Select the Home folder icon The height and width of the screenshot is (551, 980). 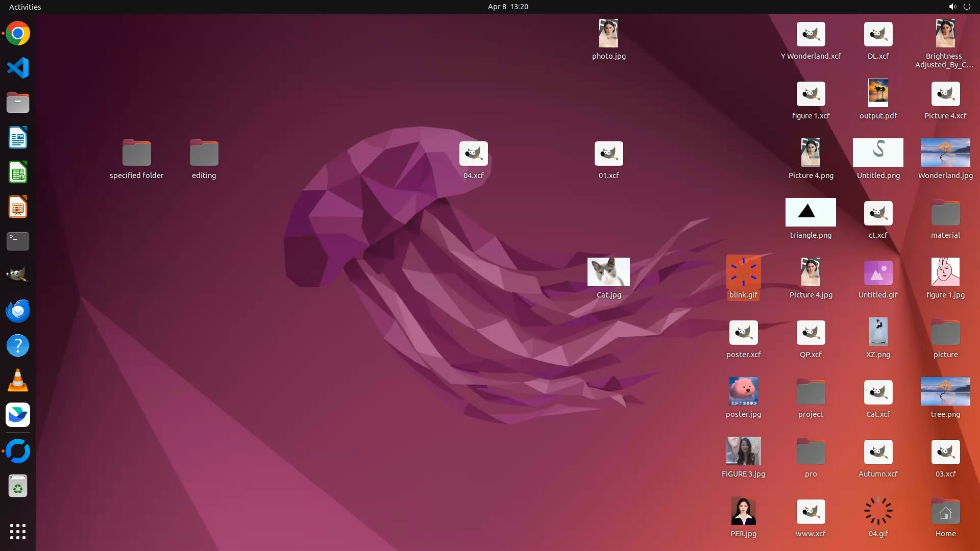tap(945, 512)
